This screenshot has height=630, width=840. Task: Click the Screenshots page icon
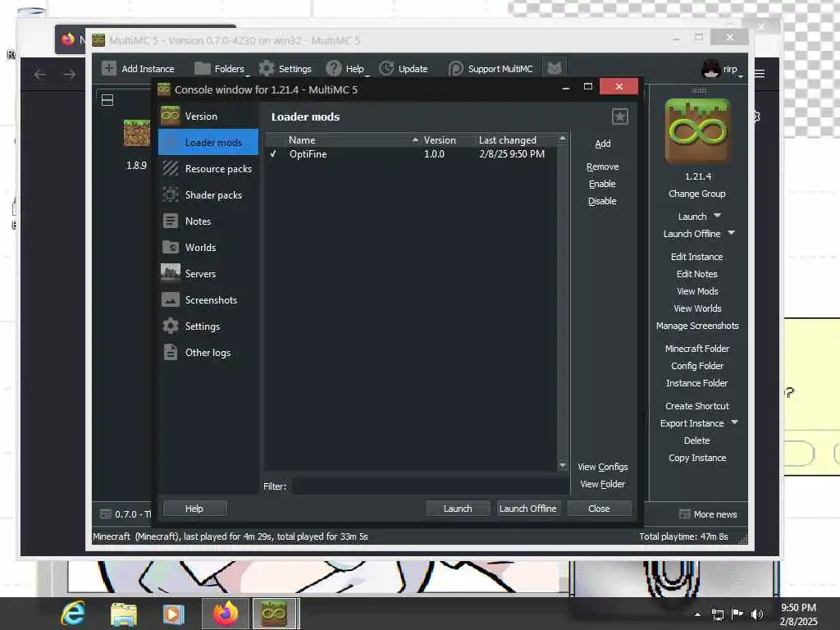coord(171,300)
